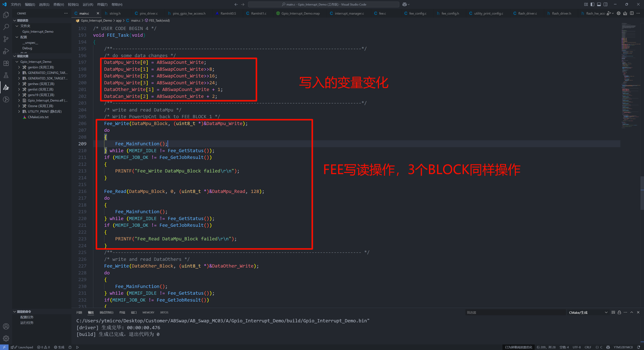Switch to the fee_config.c editor tab
This screenshot has width=644, height=350.
[x=418, y=14]
